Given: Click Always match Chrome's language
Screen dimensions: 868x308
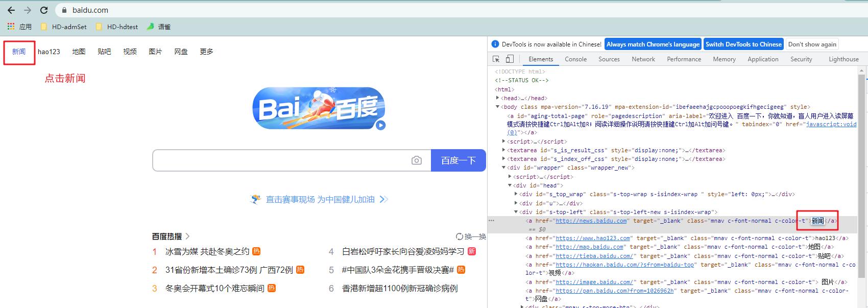Looking at the screenshot, I should [653, 44].
